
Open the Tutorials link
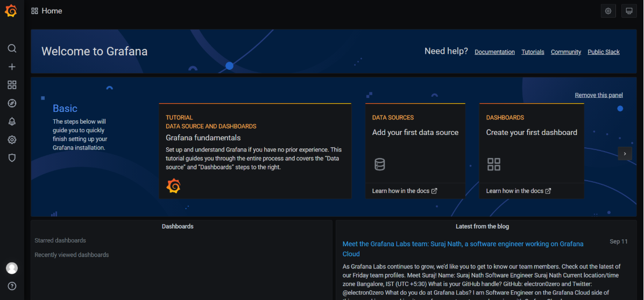click(533, 52)
